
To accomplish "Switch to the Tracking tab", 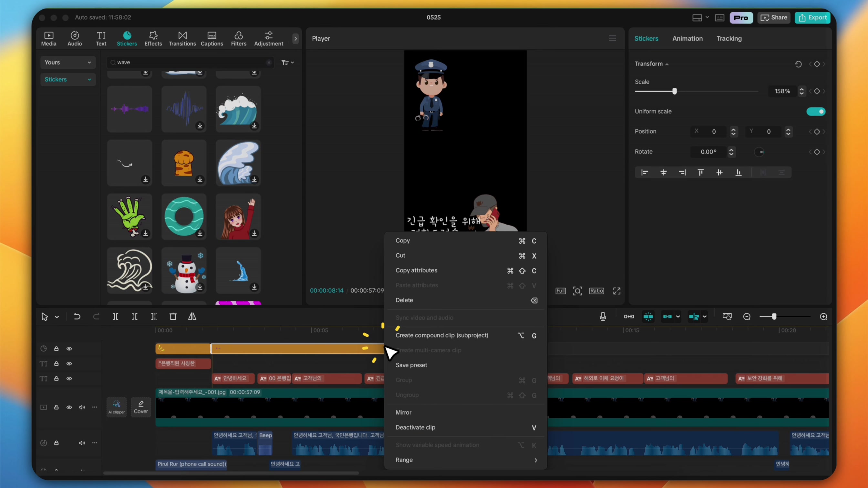I will [729, 38].
